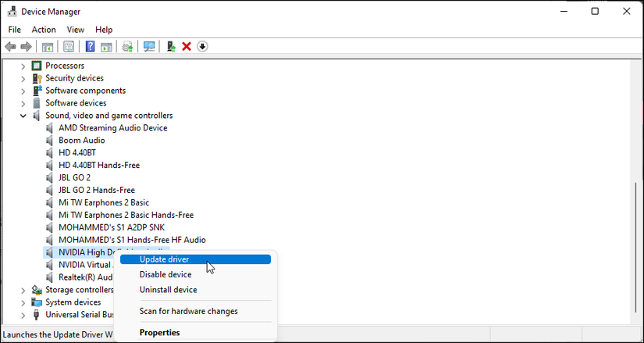Click the down-arrow circle Install driver toolbar icon
This screenshot has width=644, height=343.
[202, 47]
